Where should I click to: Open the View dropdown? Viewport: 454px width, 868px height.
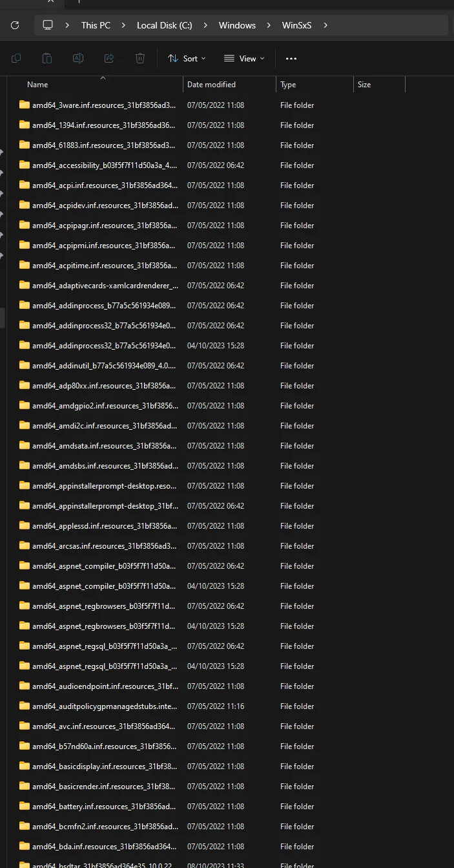pos(244,58)
